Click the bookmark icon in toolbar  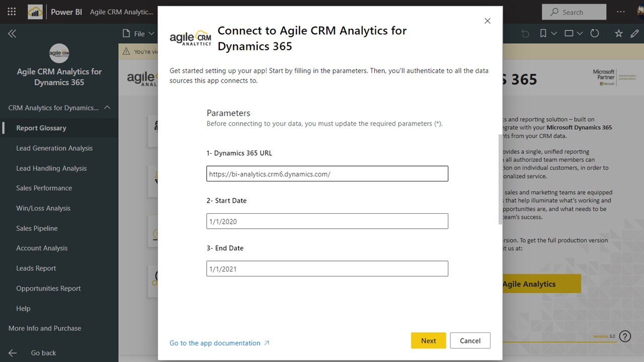click(543, 34)
